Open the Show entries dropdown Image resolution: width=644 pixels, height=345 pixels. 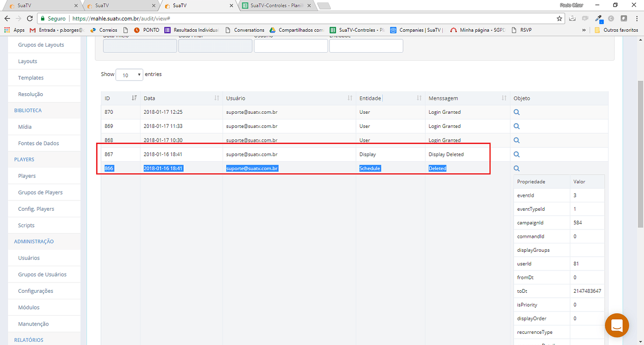click(129, 74)
